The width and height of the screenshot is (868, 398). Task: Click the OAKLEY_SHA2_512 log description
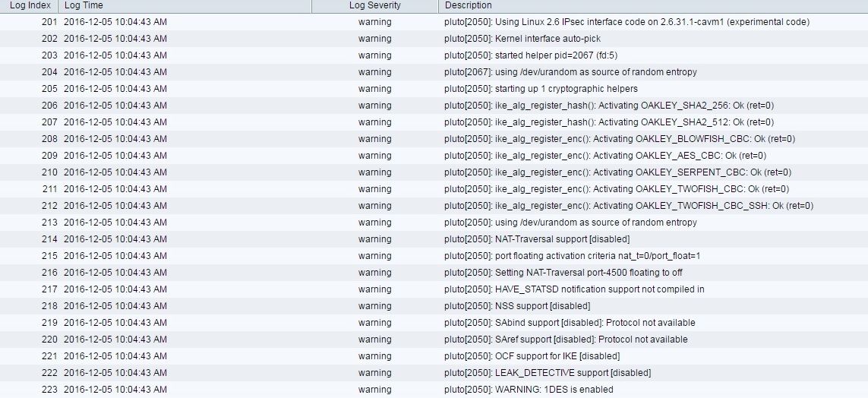608,122
